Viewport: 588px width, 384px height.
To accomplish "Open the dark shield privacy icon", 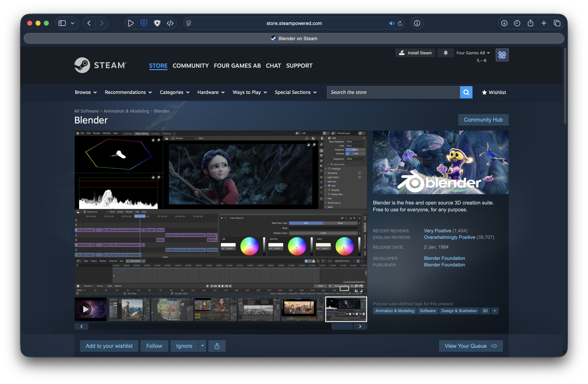I will click(157, 23).
